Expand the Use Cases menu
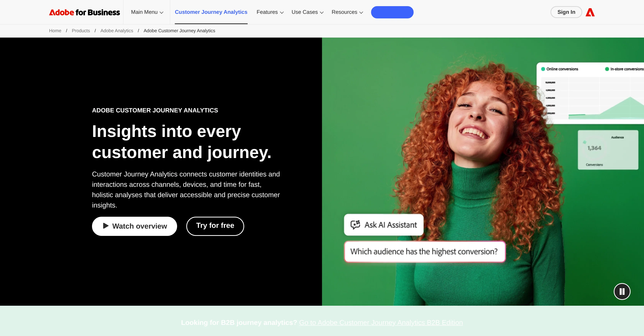 click(x=307, y=12)
